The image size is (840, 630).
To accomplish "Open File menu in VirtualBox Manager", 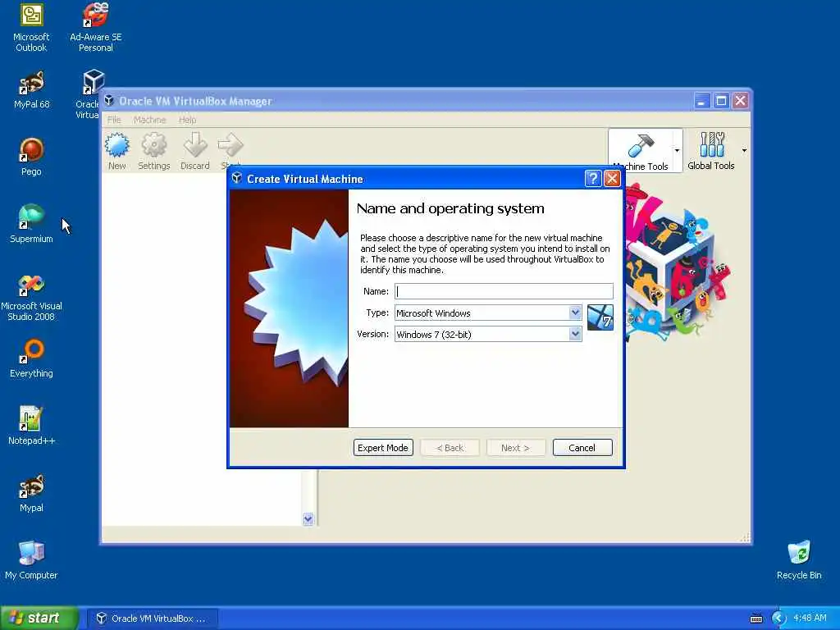I will click(114, 120).
